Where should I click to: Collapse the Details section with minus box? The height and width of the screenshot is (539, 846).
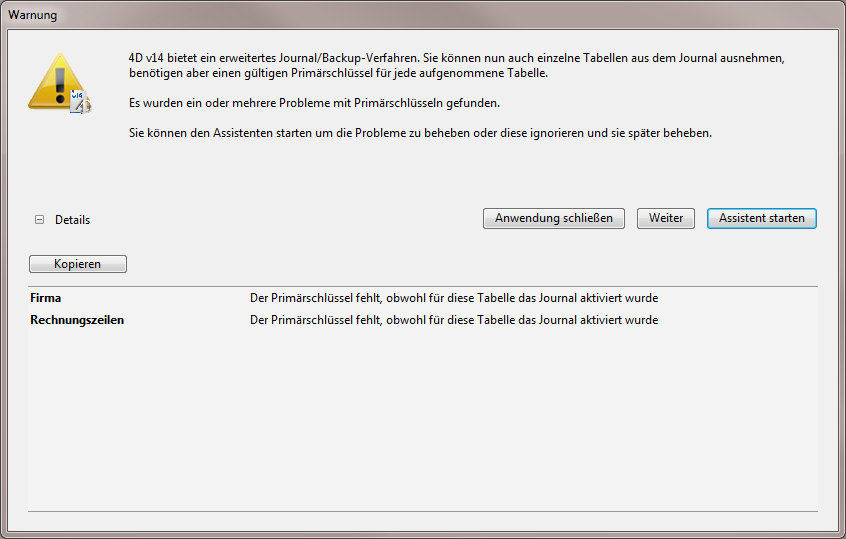pyautogui.click(x=40, y=220)
